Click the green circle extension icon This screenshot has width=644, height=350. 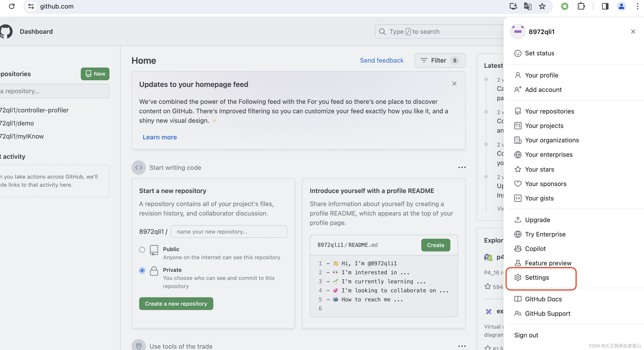pyautogui.click(x=565, y=6)
